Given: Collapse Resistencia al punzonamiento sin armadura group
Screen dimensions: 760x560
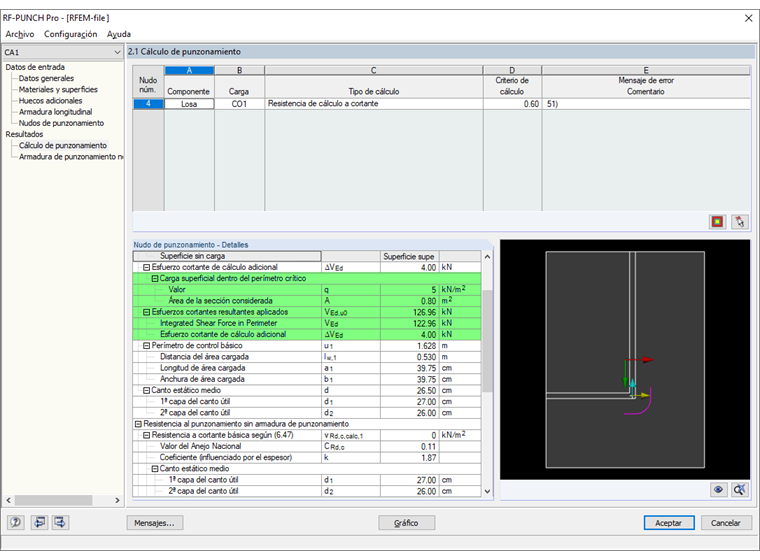Looking at the screenshot, I should 138,424.
